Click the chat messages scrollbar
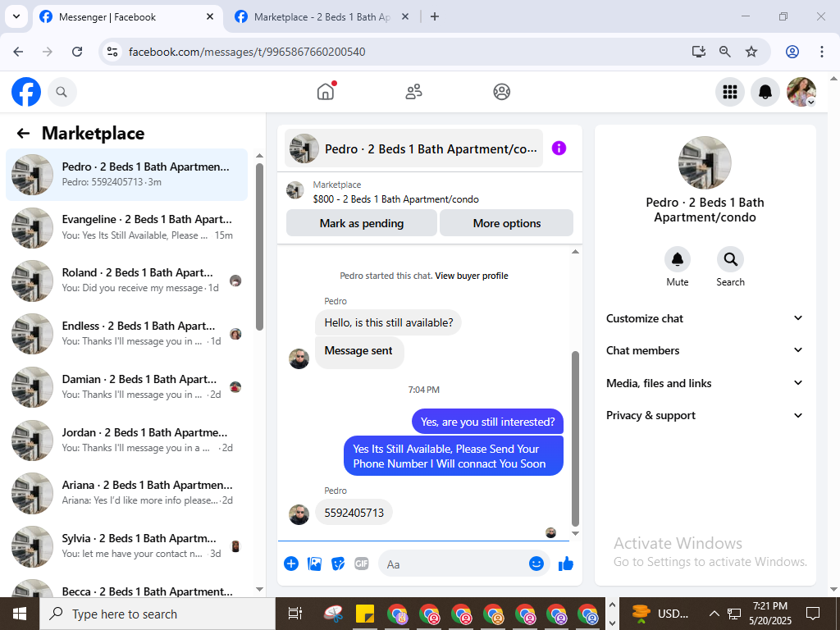Viewport: 840px width, 630px height. [575, 439]
